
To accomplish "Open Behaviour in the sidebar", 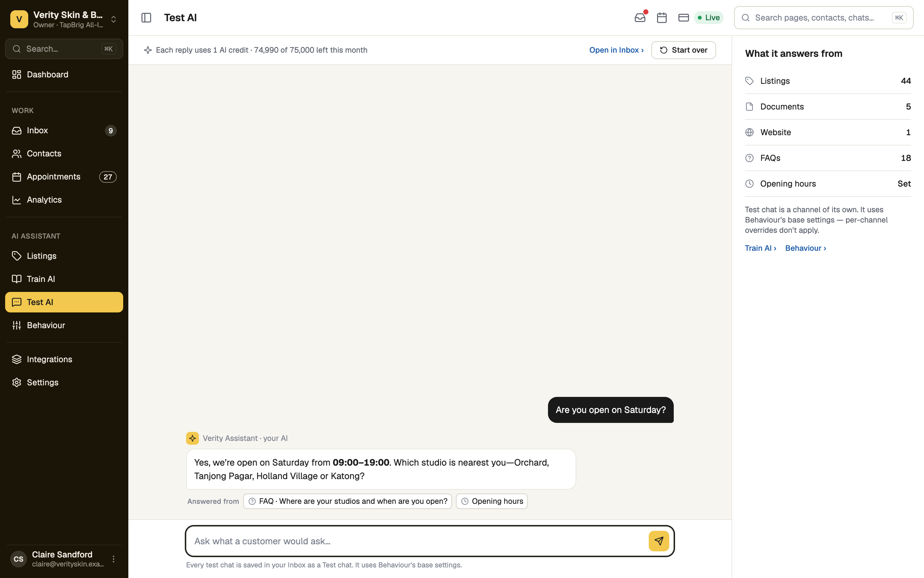I will pos(64,325).
